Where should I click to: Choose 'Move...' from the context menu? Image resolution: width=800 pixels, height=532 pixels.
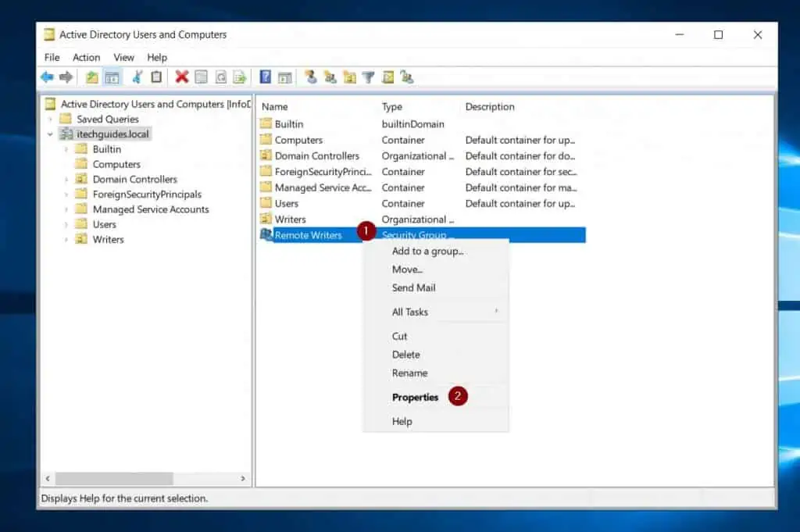click(407, 270)
